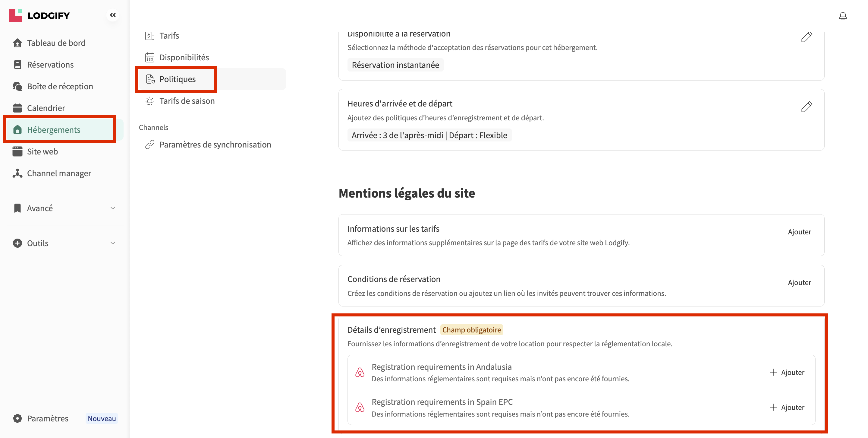
Task: Add Conditions de réservation
Action: [799, 283]
